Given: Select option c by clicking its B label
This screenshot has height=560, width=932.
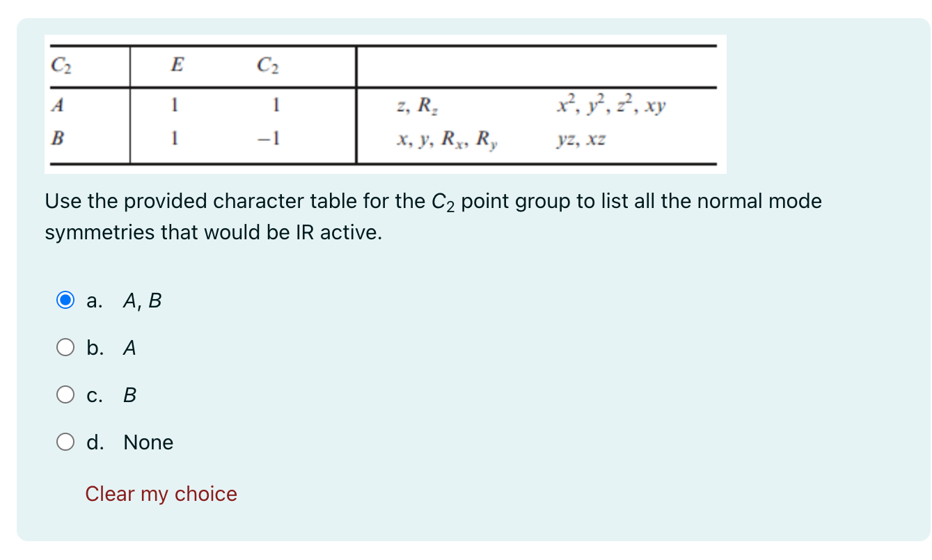Looking at the screenshot, I should pyautogui.click(x=129, y=394).
